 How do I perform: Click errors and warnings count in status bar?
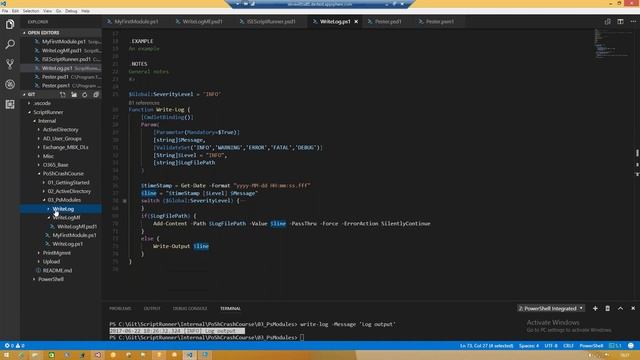click(x=14, y=346)
